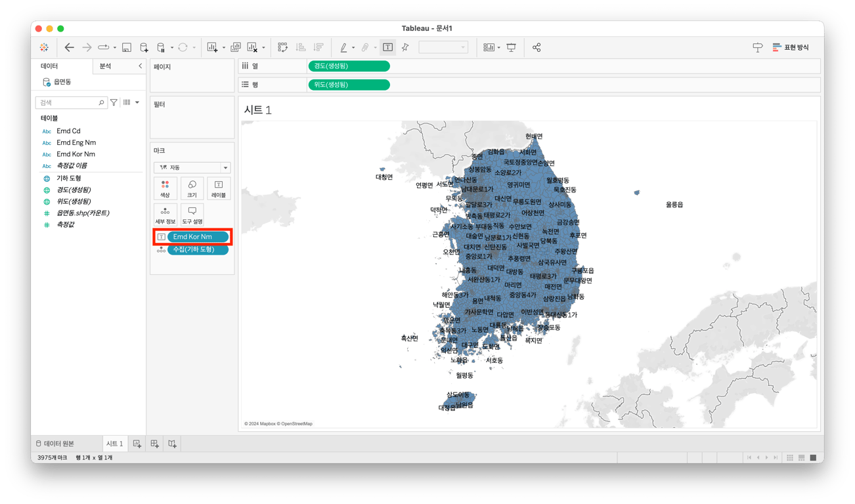
Task: Open the 색상 marks card
Action: click(x=165, y=188)
